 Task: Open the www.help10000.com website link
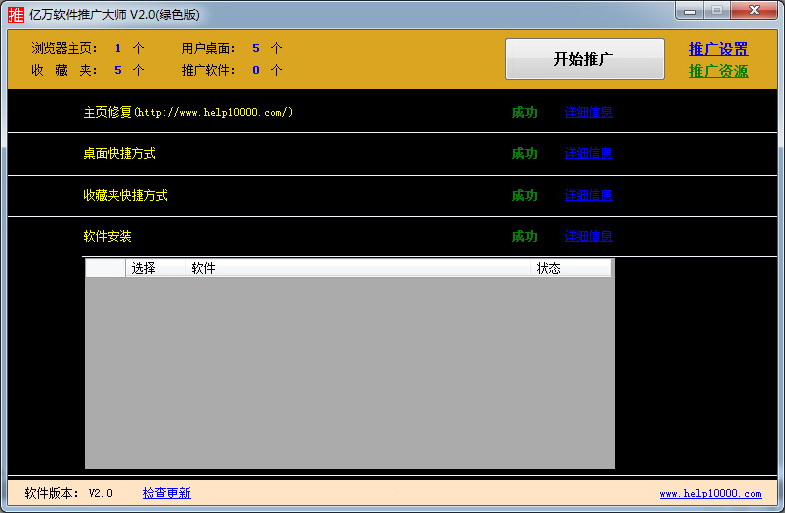[x=710, y=493]
